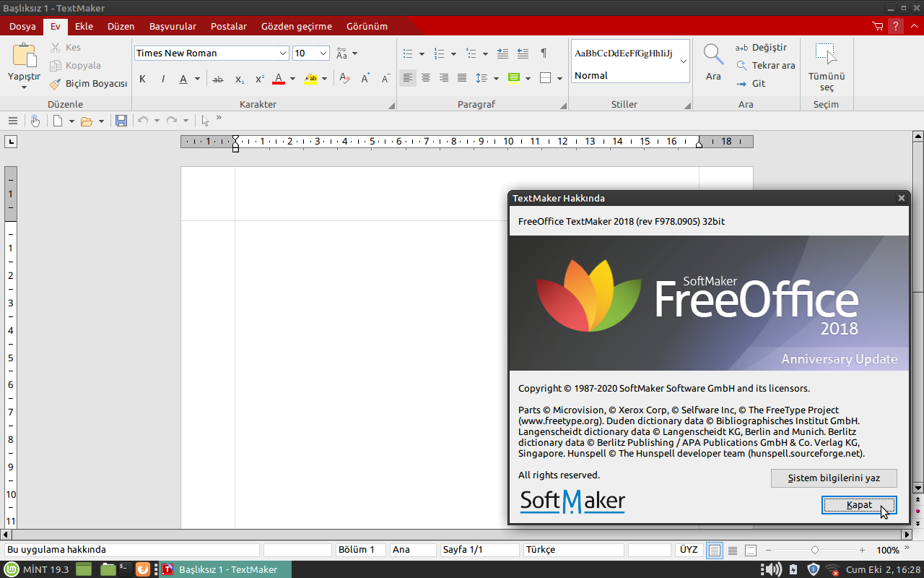Image resolution: width=924 pixels, height=578 pixels.
Task: Open the font size 10 dropdown
Action: [x=323, y=53]
